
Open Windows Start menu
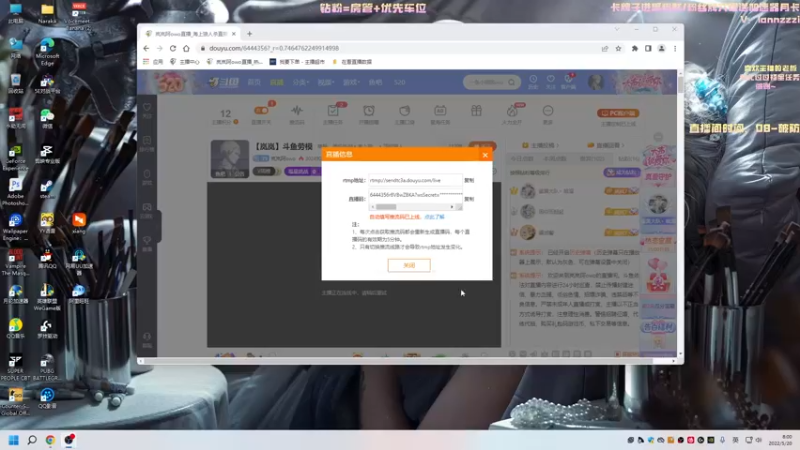[x=14, y=440]
